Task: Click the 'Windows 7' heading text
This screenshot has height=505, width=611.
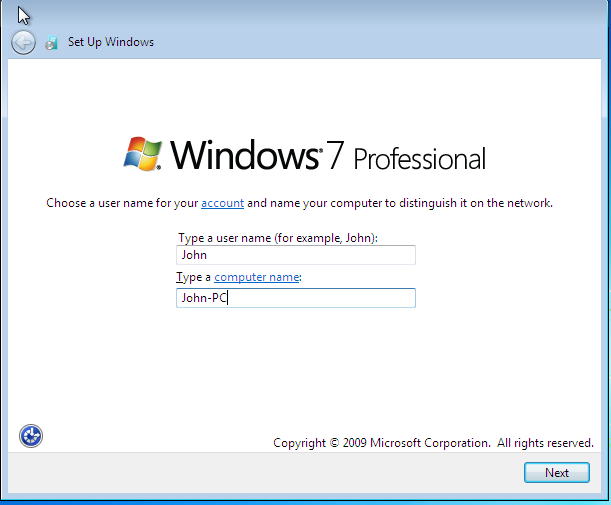Action: pyautogui.click(x=257, y=155)
